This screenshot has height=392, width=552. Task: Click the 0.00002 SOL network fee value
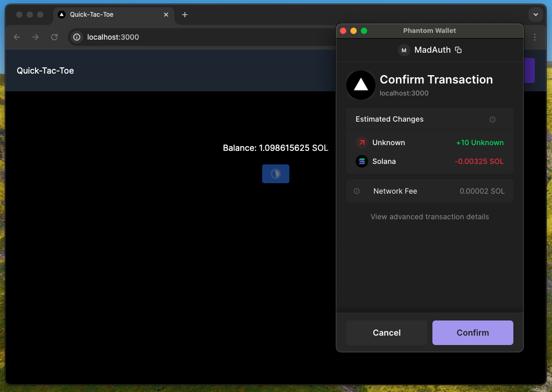[x=482, y=191]
